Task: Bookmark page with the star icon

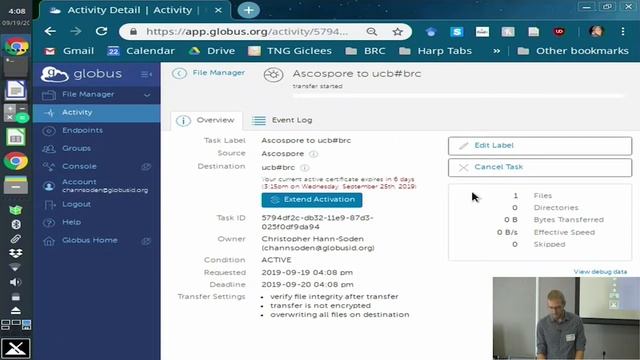Action: (x=398, y=32)
